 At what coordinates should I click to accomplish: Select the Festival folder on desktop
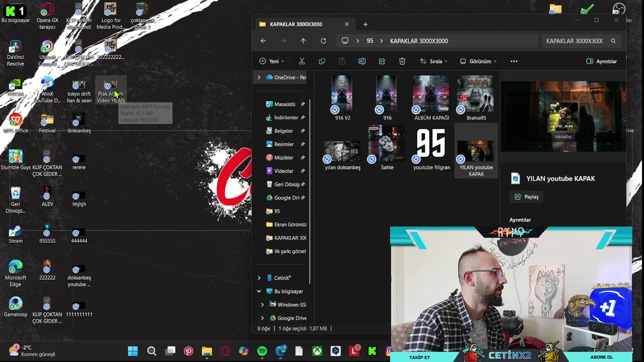point(47,123)
